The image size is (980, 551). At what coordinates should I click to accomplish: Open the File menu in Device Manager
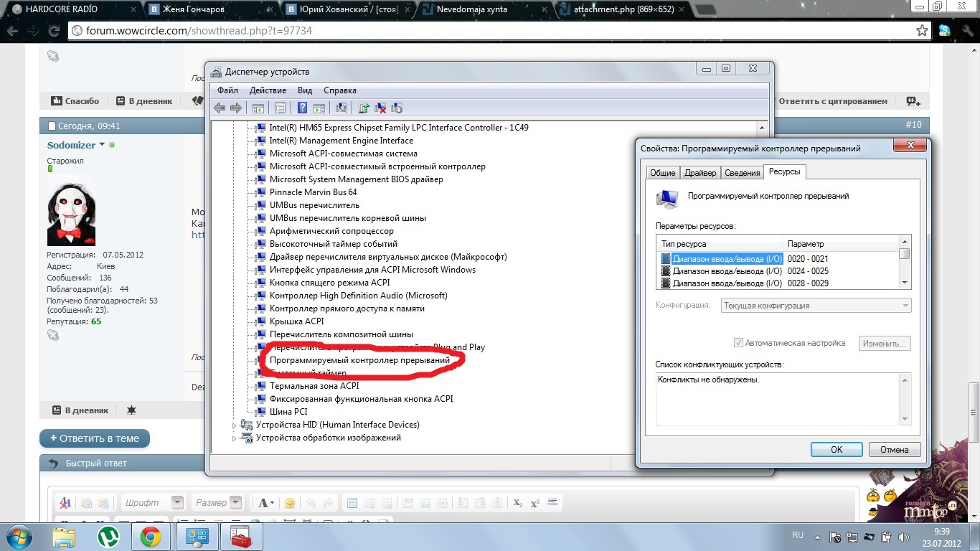coord(227,90)
